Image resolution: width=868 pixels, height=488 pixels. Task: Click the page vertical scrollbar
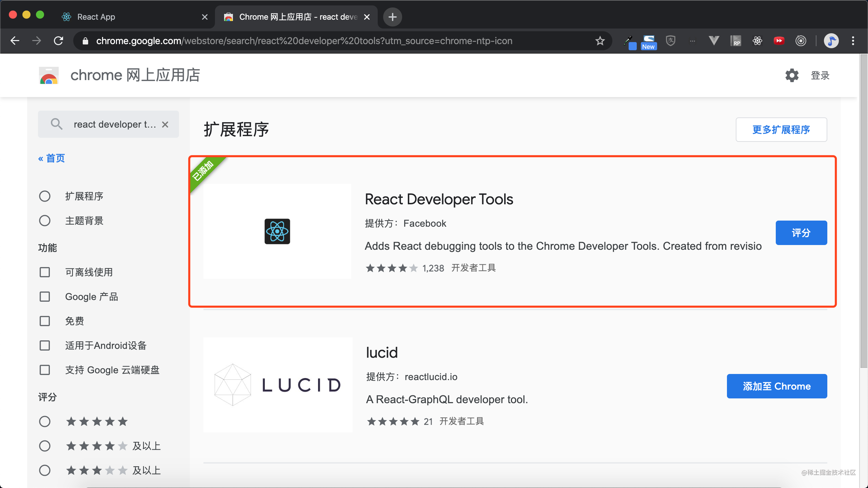(864, 210)
